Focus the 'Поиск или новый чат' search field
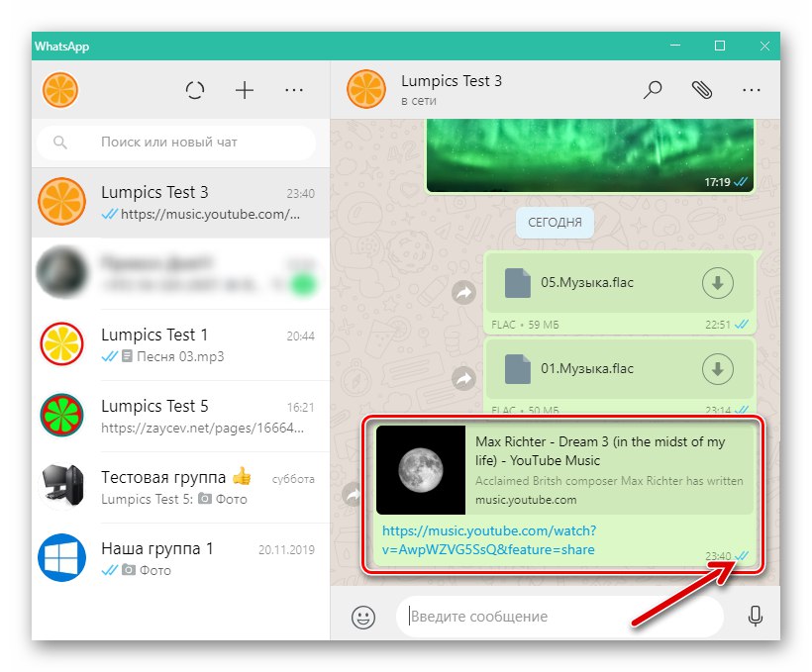The image size is (812, 672). tap(176, 143)
